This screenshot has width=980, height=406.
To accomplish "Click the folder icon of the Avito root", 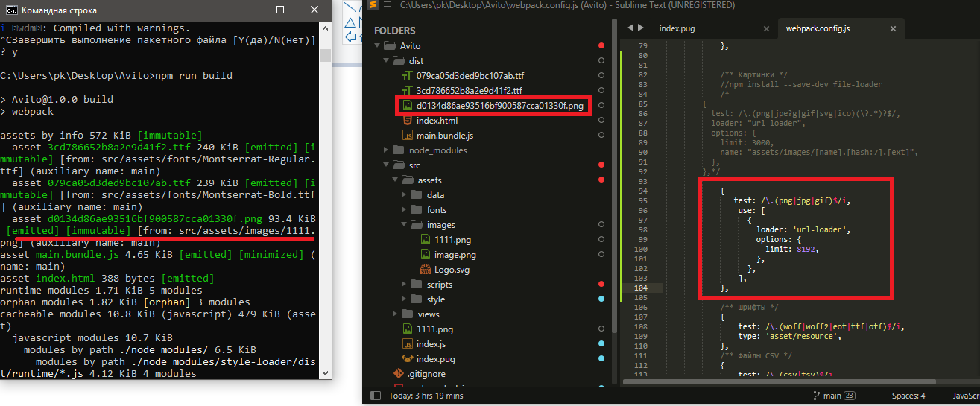I will pyautogui.click(x=391, y=46).
